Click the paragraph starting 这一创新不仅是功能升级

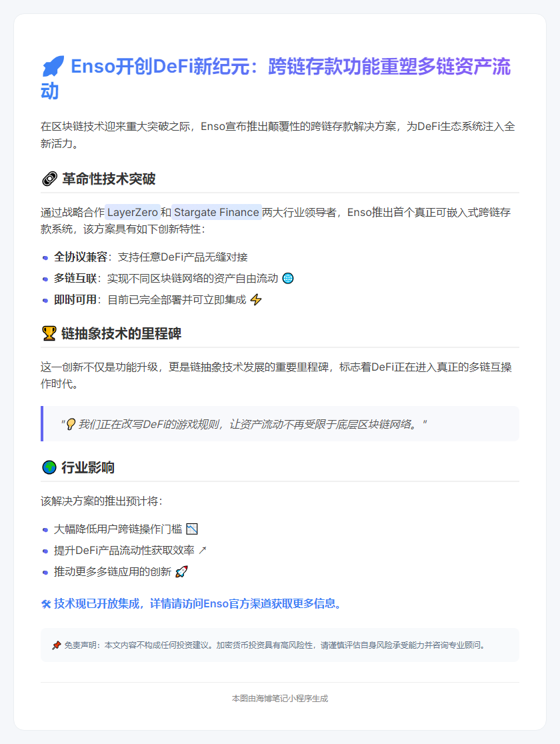[276, 375]
